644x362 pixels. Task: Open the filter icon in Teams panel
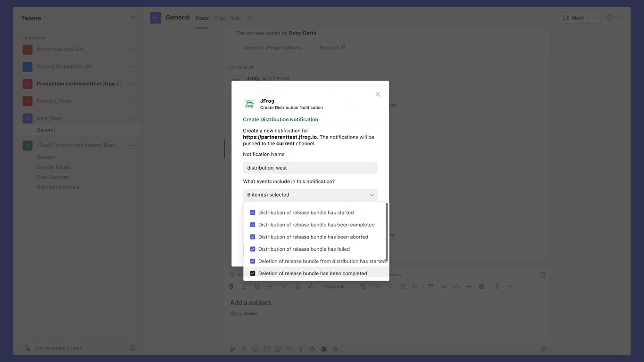pos(132,18)
